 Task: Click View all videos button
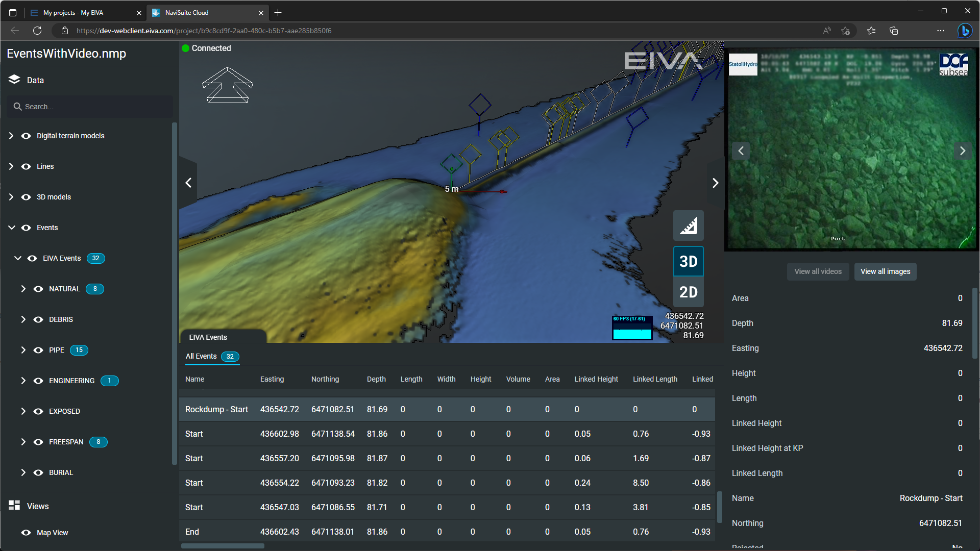(x=818, y=271)
